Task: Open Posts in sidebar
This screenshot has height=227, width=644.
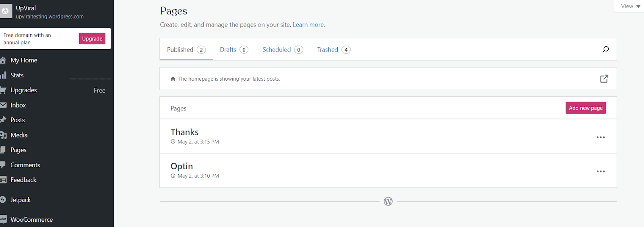Action: (18, 120)
